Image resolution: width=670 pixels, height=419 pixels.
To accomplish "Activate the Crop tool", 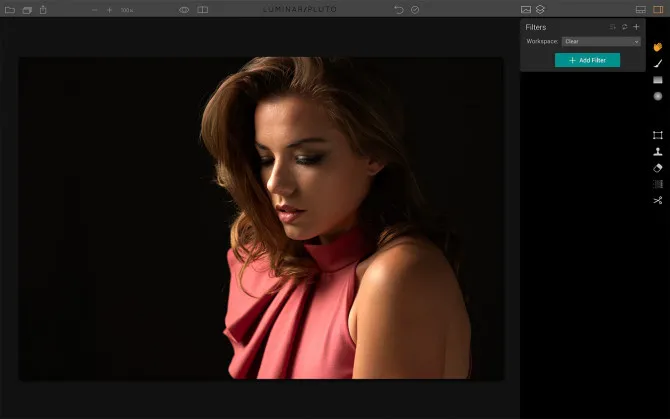I will coord(658,135).
